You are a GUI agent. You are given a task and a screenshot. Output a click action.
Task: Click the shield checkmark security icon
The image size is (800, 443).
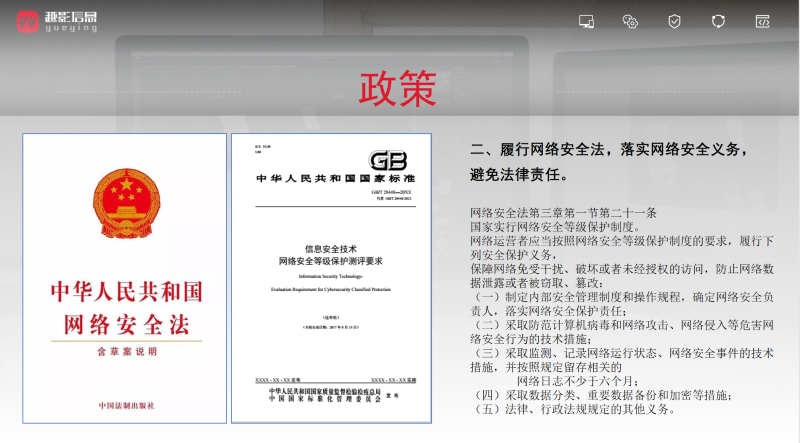point(674,21)
